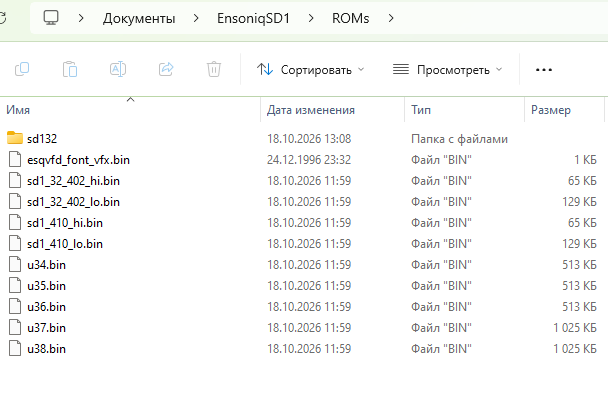Select the u36.bin file icon
This screenshot has width=608, height=411.
point(15,306)
